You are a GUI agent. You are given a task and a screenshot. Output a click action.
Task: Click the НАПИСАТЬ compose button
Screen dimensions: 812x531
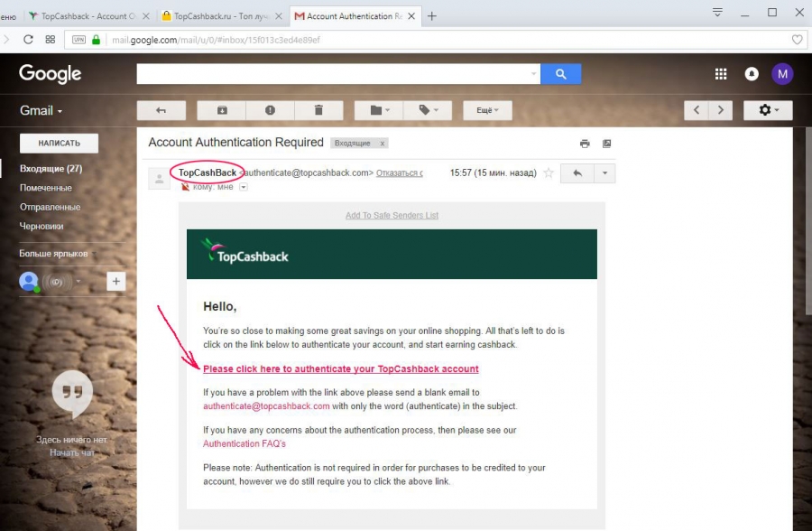click(59, 143)
